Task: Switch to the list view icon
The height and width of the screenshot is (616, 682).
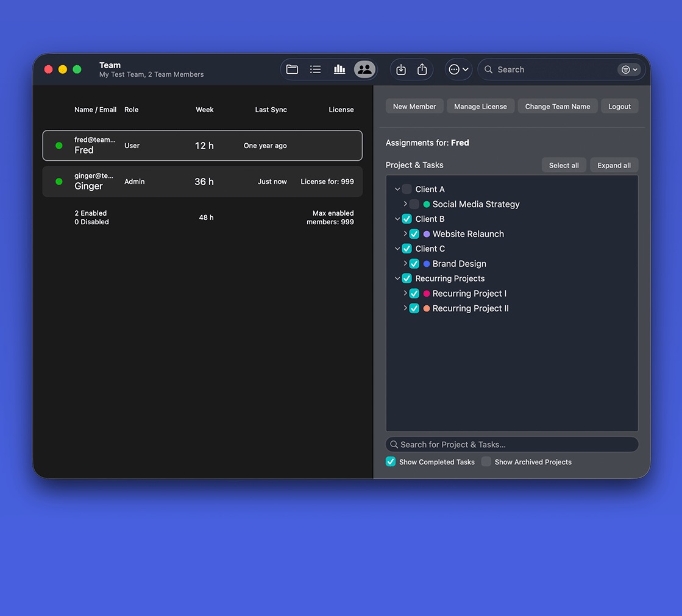Action: click(315, 69)
